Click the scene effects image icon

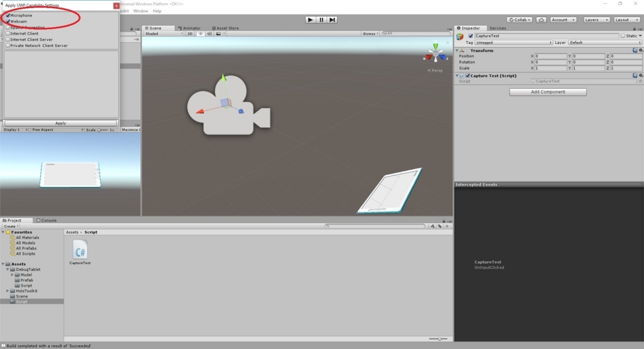tap(218, 34)
